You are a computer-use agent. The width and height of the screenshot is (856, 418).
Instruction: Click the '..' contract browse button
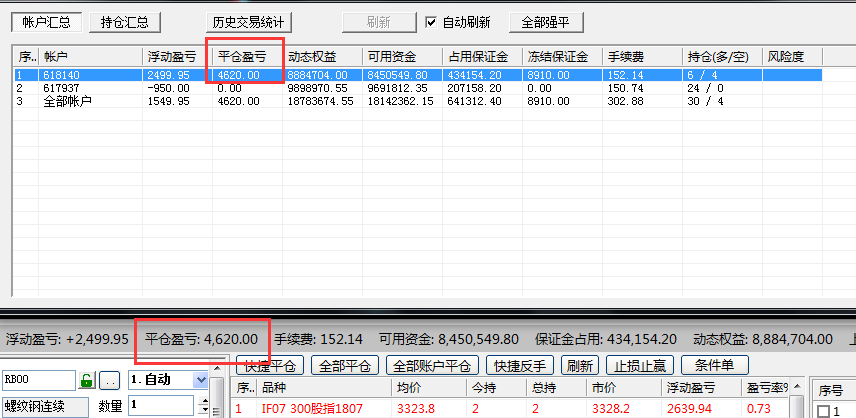click(x=110, y=381)
